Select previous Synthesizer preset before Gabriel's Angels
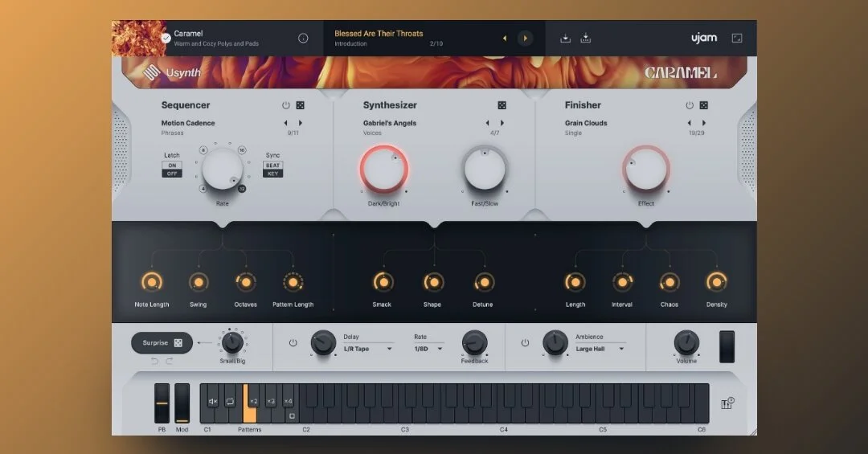This screenshot has height=454, width=868. point(487,123)
